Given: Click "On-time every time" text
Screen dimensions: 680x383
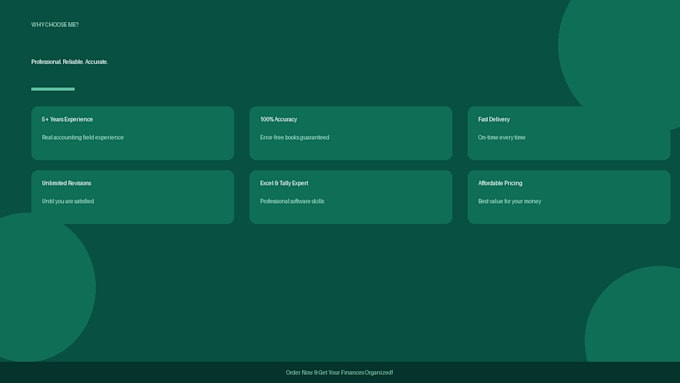Looking at the screenshot, I should [x=502, y=137].
